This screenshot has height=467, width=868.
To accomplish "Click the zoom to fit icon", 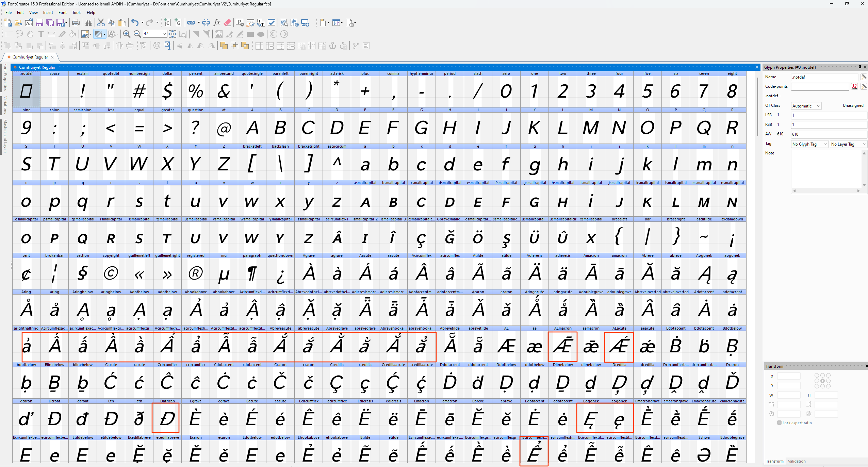I will [x=173, y=34].
